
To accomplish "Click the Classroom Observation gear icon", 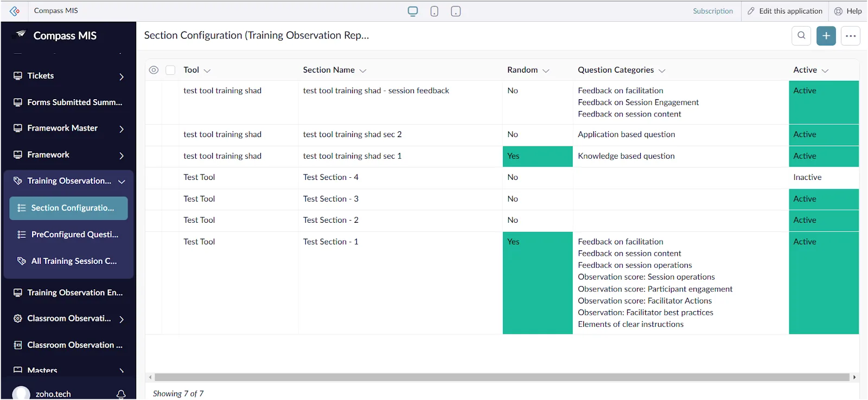I will (18, 319).
